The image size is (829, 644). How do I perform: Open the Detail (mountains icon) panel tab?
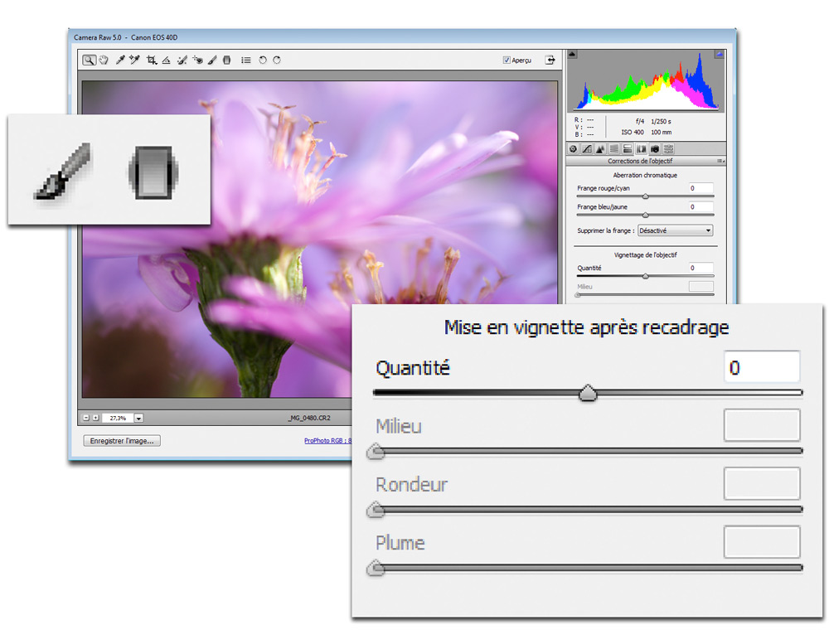coord(600,149)
